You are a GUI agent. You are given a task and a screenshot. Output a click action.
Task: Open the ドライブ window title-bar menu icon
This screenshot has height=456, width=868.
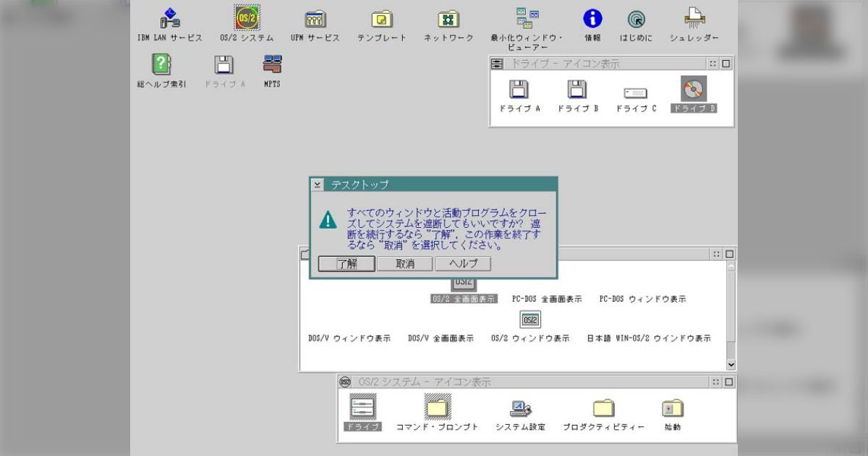point(497,64)
